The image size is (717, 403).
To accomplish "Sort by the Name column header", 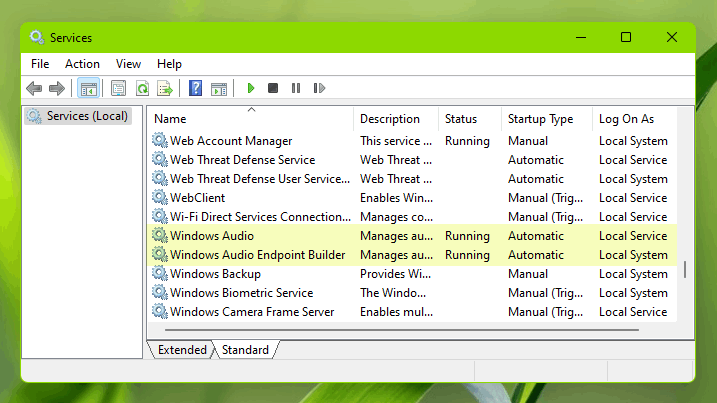I will click(x=251, y=119).
